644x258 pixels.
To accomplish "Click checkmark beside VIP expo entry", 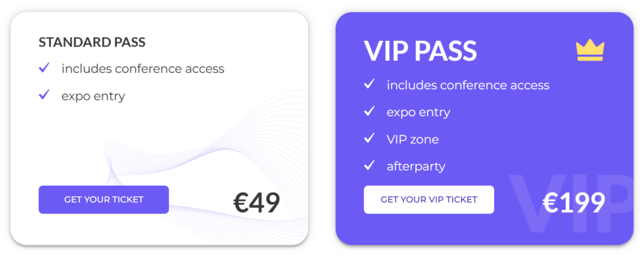I will (369, 112).
